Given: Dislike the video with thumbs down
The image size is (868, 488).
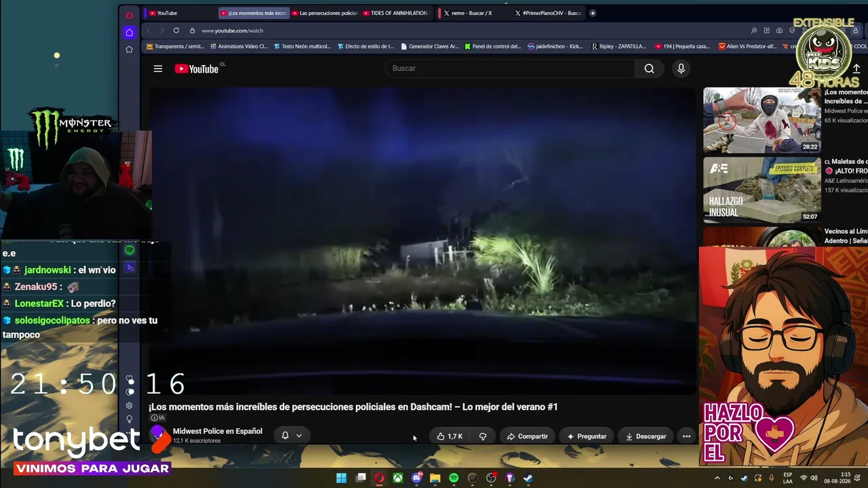Looking at the screenshot, I should pos(483,436).
